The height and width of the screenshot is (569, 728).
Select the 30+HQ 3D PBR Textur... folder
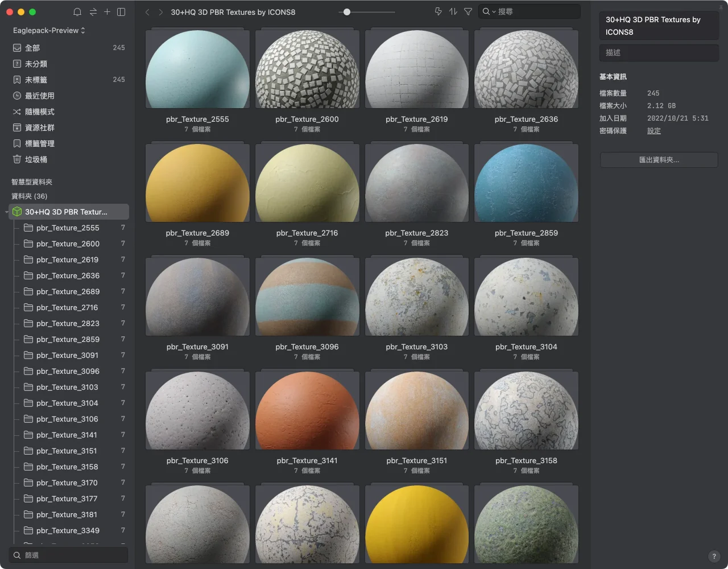tap(69, 212)
